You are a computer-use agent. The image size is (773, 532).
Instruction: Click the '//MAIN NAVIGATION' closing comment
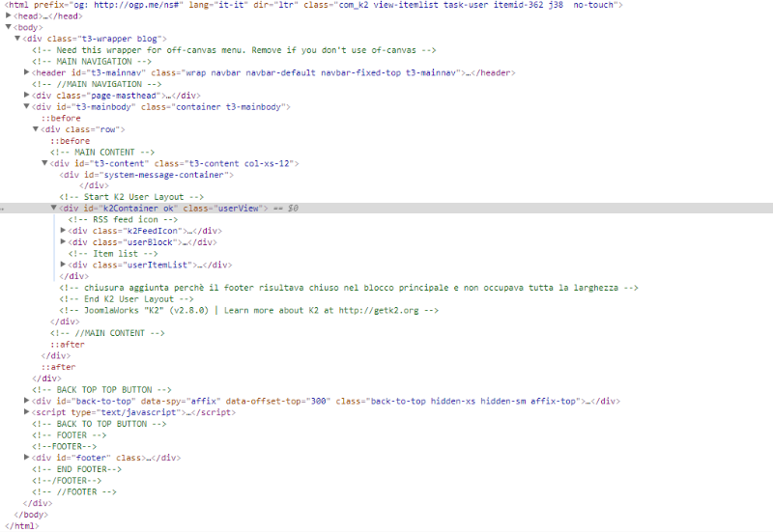pyautogui.click(x=97, y=84)
